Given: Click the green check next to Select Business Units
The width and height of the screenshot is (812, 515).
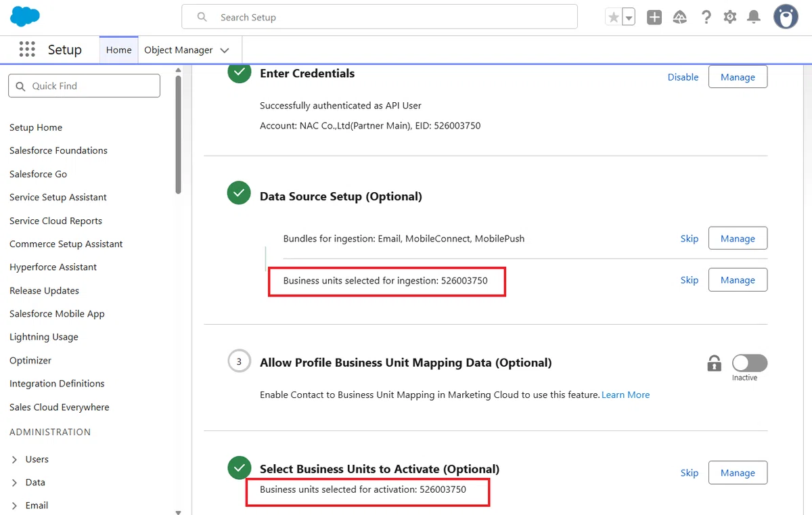Looking at the screenshot, I should (239, 467).
